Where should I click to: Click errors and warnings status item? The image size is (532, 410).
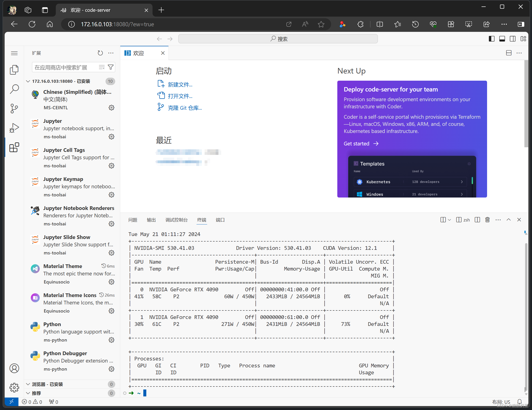32,402
